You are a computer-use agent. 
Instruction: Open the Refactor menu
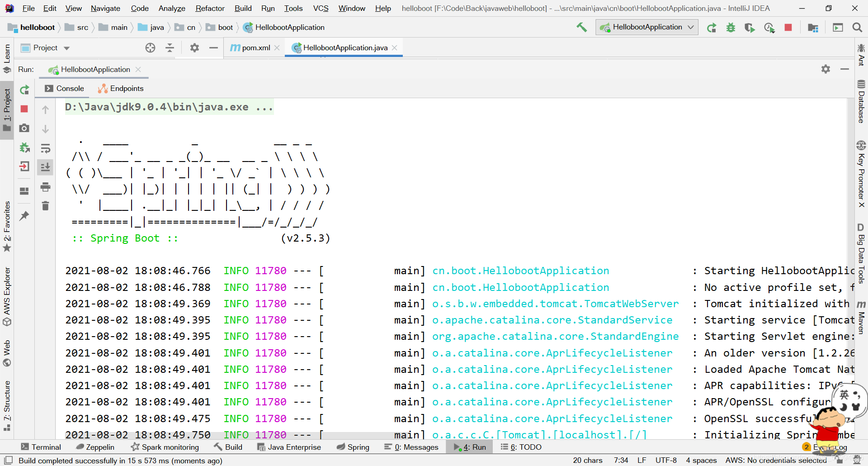pos(210,8)
